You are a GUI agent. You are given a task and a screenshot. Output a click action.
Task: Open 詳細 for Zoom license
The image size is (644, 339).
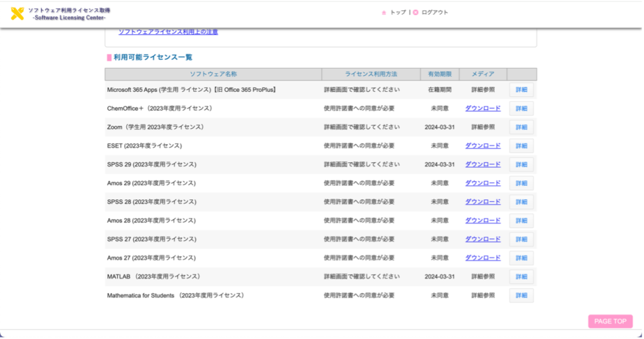(x=521, y=127)
